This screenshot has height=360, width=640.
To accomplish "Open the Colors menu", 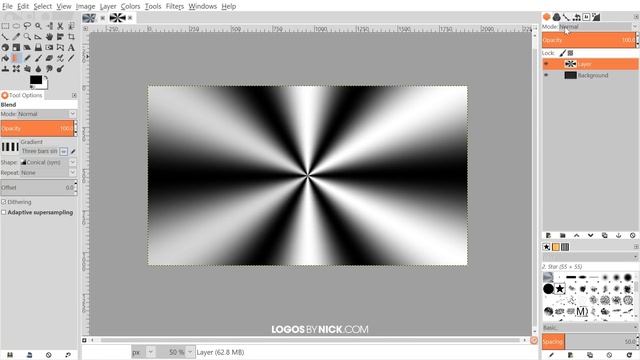I will pos(130,6).
